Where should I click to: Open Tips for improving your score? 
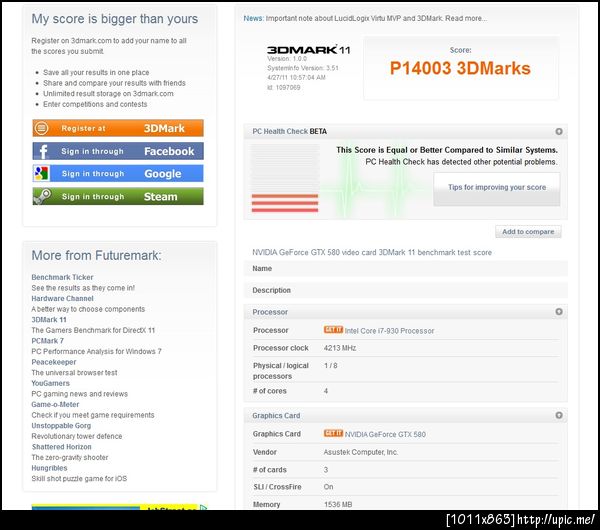(497, 189)
